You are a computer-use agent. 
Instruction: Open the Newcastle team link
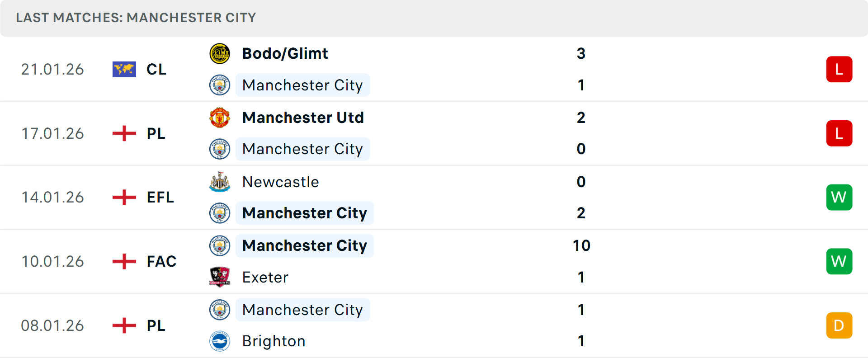point(280,182)
